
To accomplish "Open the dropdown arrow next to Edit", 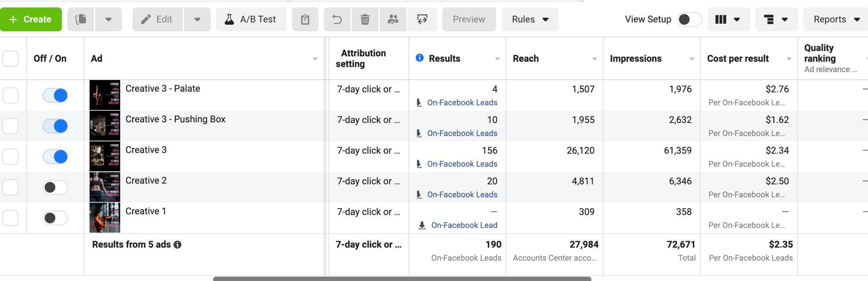I will click(x=197, y=19).
